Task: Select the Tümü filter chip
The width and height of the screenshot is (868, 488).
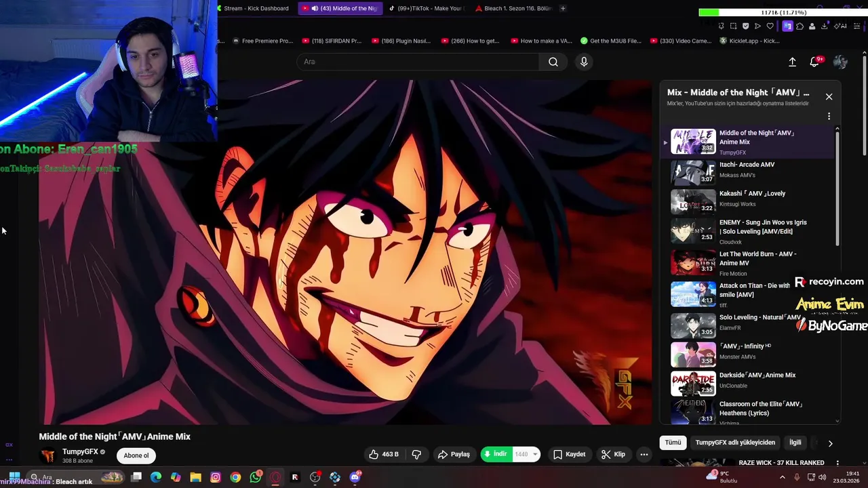Action: coord(673,443)
